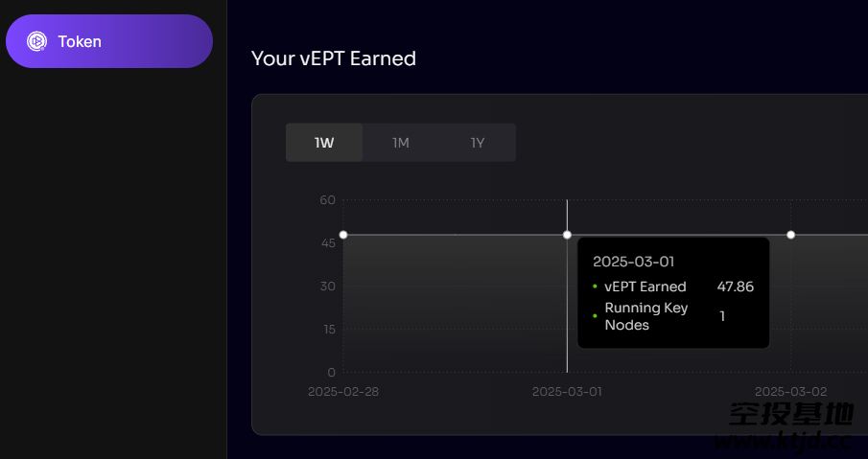Screen dimensions: 868x459
Task: Click the tooltip date 2025-03-01 header
Action: pos(633,262)
